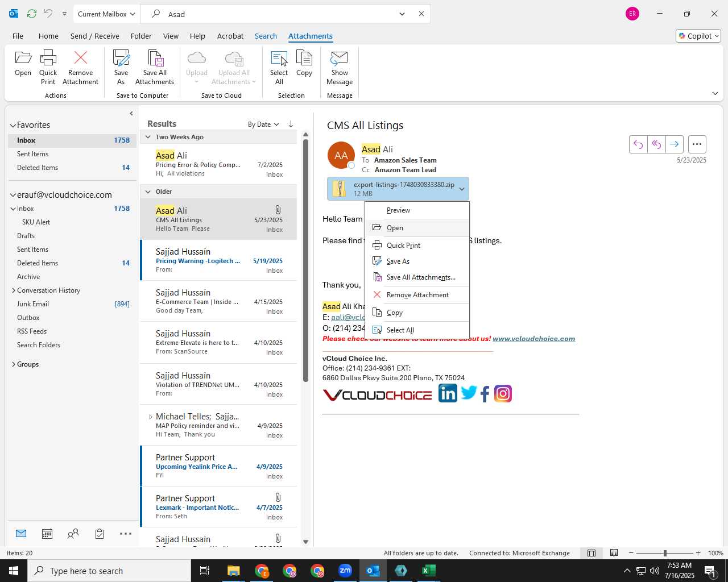Toggle the sort order arrow in Results

291,124
